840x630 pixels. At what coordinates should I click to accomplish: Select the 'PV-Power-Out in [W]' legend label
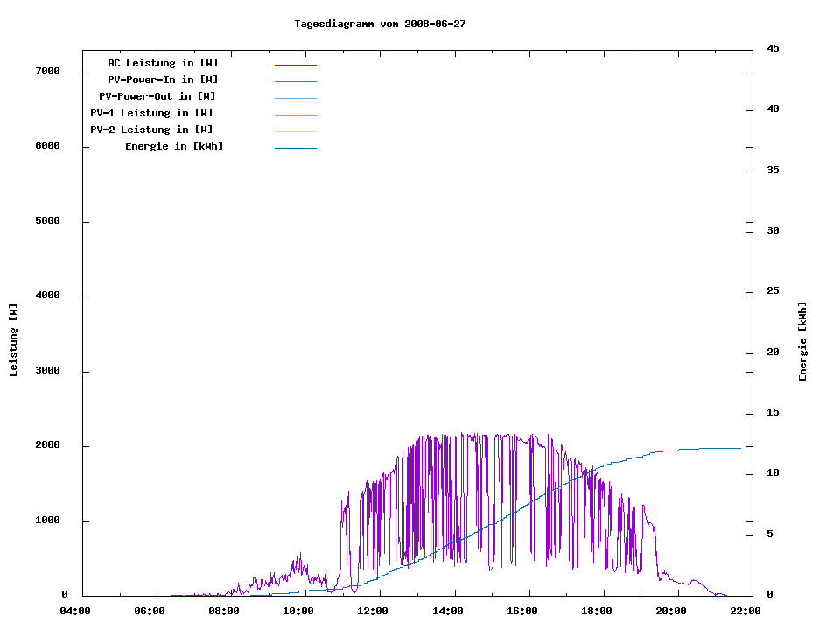coord(157,96)
